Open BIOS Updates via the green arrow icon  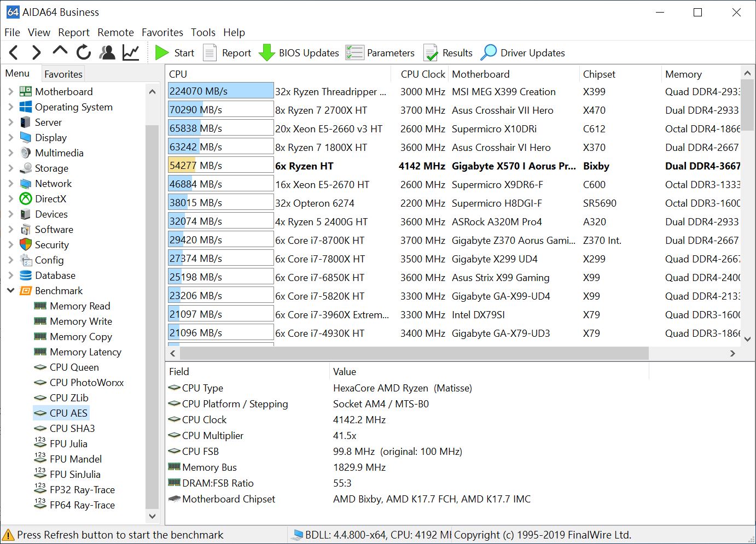tap(266, 52)
